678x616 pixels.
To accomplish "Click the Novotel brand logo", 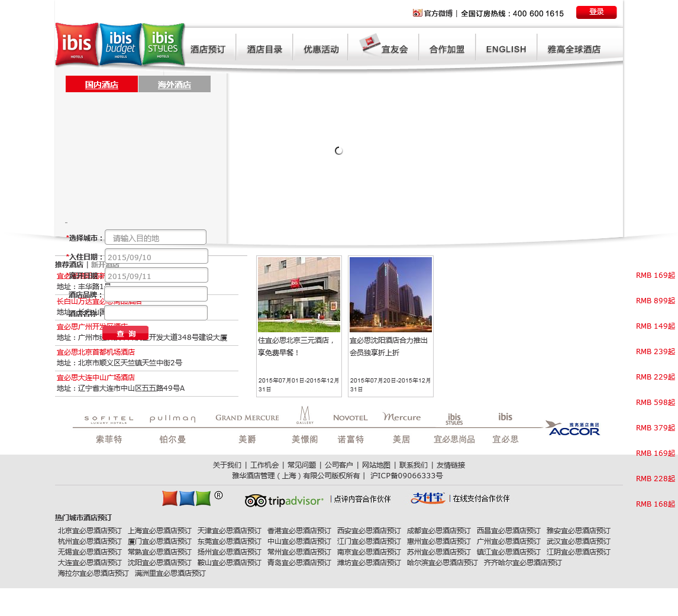I will (350, 418).
